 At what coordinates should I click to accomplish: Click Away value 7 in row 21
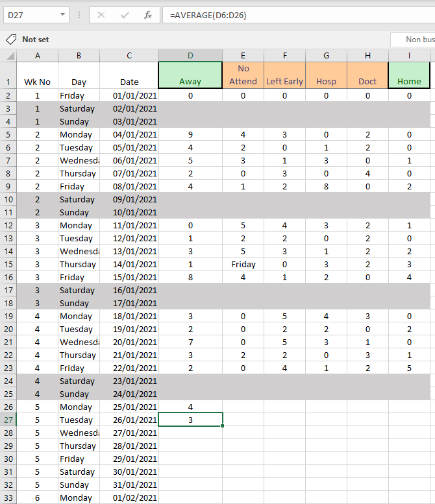coord(190,342)
